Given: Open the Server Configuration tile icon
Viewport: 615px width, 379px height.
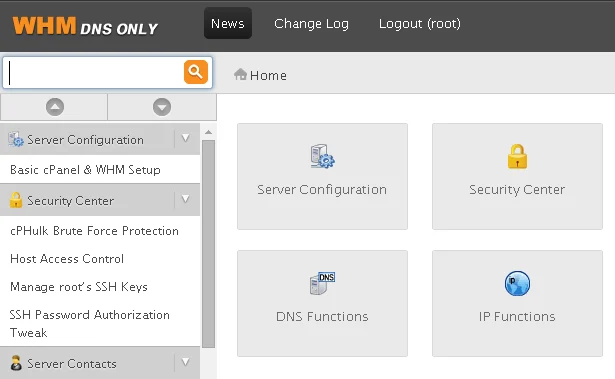Looking at the screenshot, I should (x=322, y=156).
